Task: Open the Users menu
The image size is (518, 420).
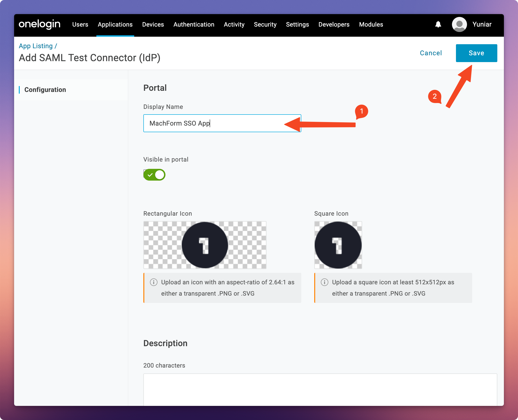Action: (x=80, y=24)
